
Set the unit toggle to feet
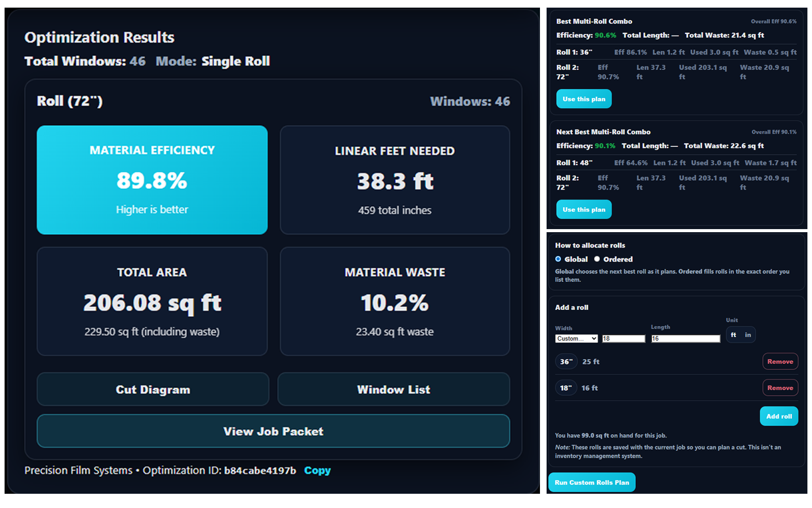click(x=733, y=334)
